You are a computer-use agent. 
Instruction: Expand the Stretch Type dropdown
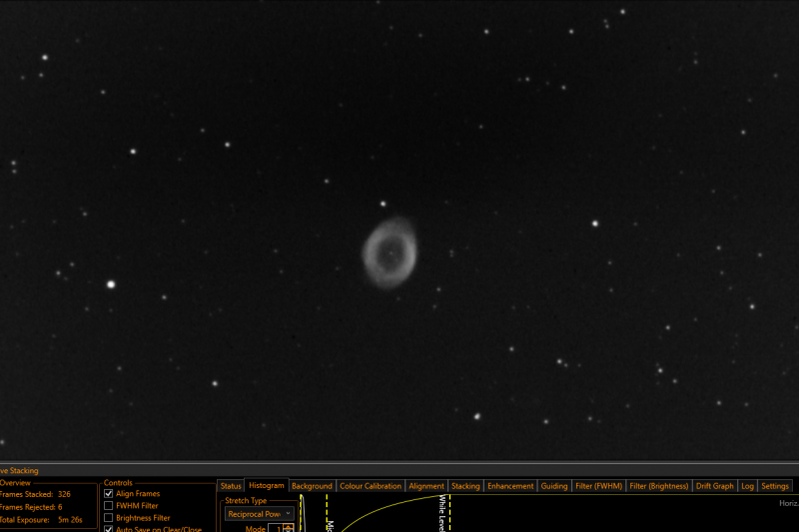[259, 514]
